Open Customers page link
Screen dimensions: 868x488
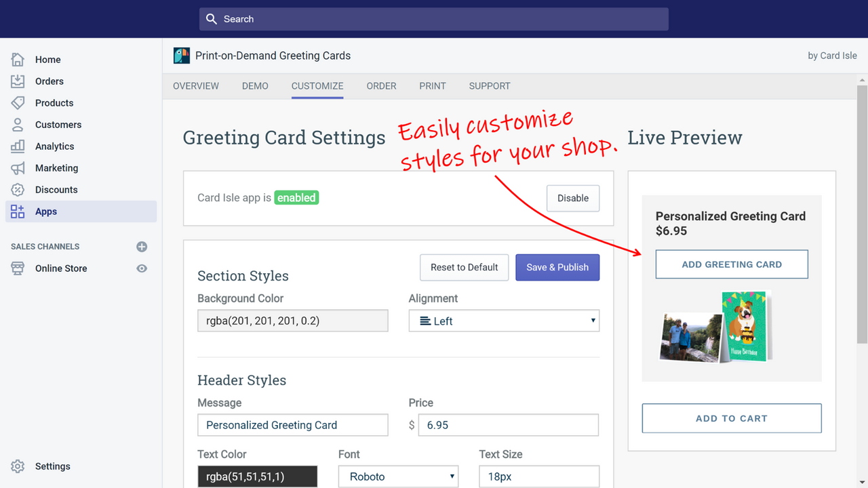pyautogui.click(x=58, y=125)
